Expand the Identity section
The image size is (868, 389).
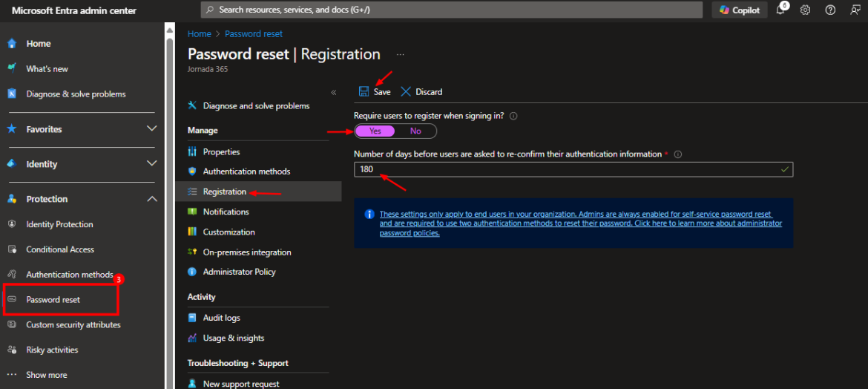click(151, 163)
